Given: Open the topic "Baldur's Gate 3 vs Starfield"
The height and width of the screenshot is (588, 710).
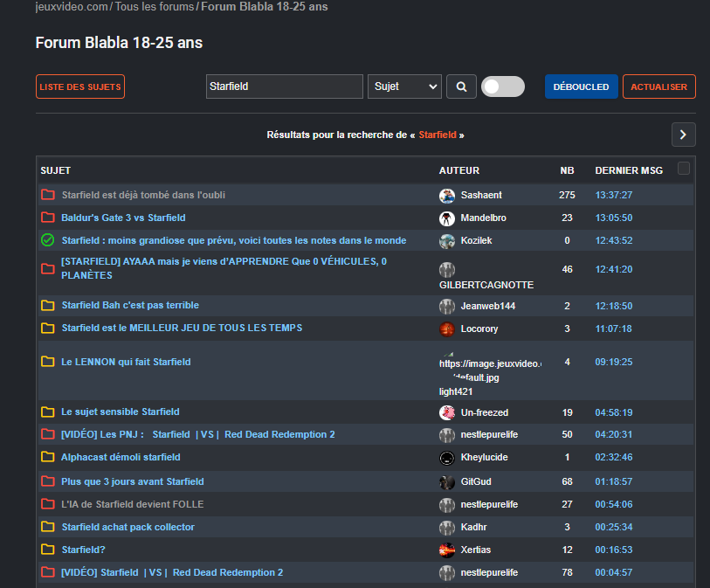Looking at the screenshot, I should (x=124, y=218).
